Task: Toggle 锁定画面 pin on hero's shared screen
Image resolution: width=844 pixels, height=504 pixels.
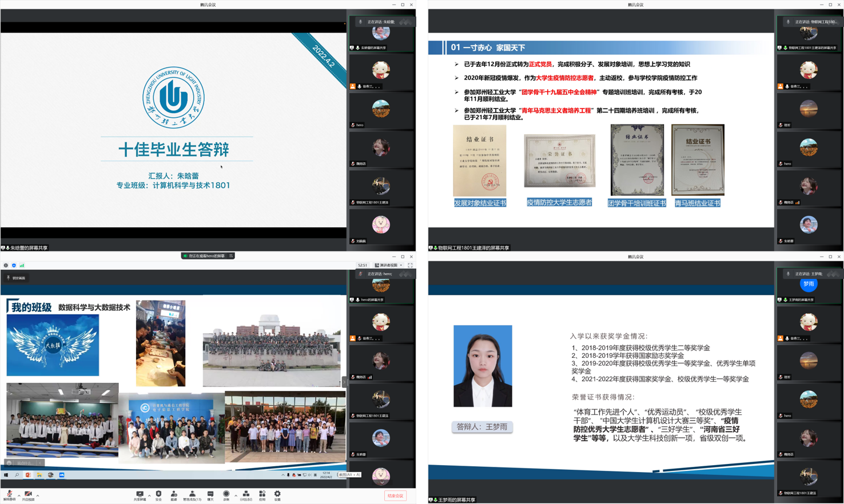Action: point(16,278)
